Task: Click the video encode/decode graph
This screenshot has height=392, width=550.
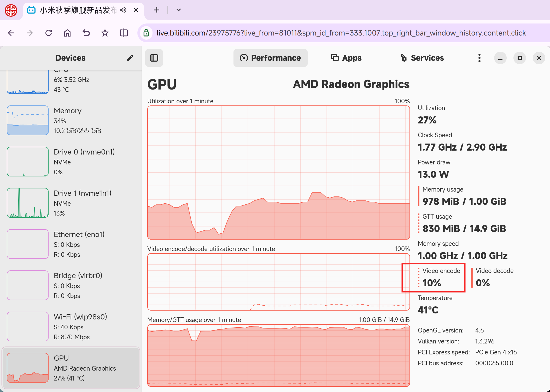Action: [279, 282]
